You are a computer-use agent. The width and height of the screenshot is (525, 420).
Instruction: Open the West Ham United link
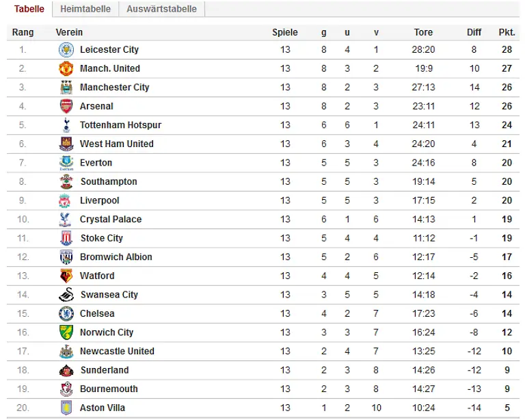[x=116, y=144]
